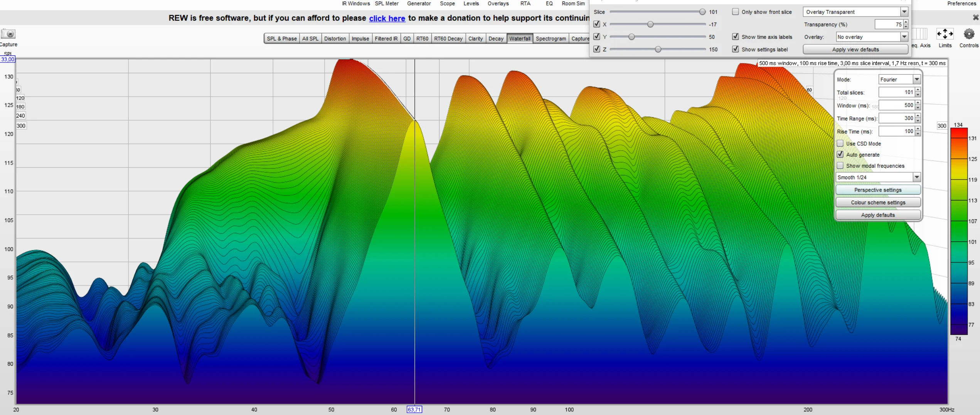This screenshot has height=415, width=980.
Task: Open the Limits arrows icon
Action: tap(945, 34)
